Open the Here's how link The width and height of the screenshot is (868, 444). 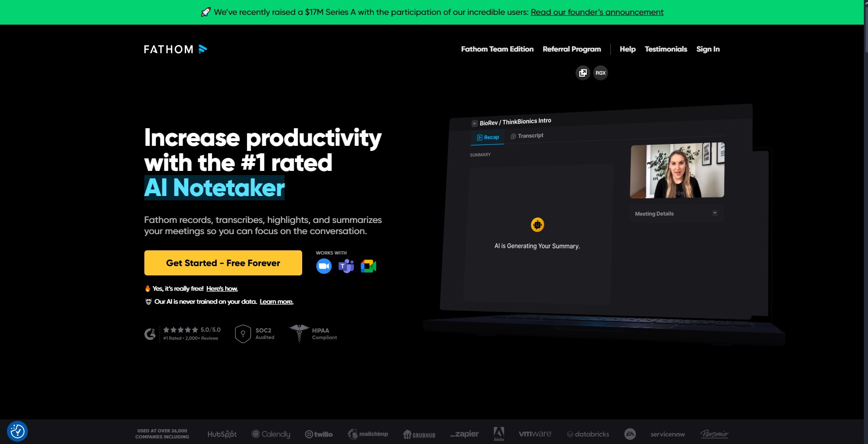tap(222, 289)
